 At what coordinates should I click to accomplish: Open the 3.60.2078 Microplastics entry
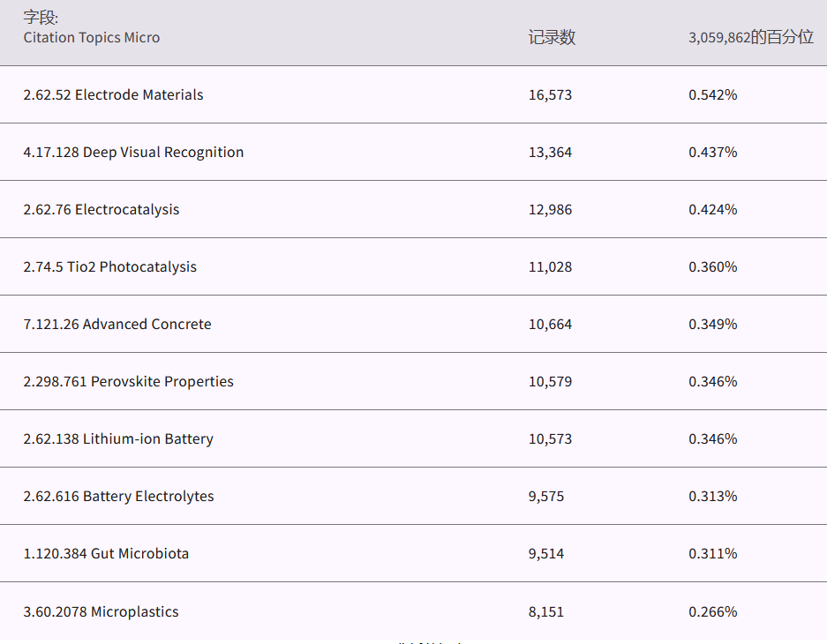pos(101,612)
